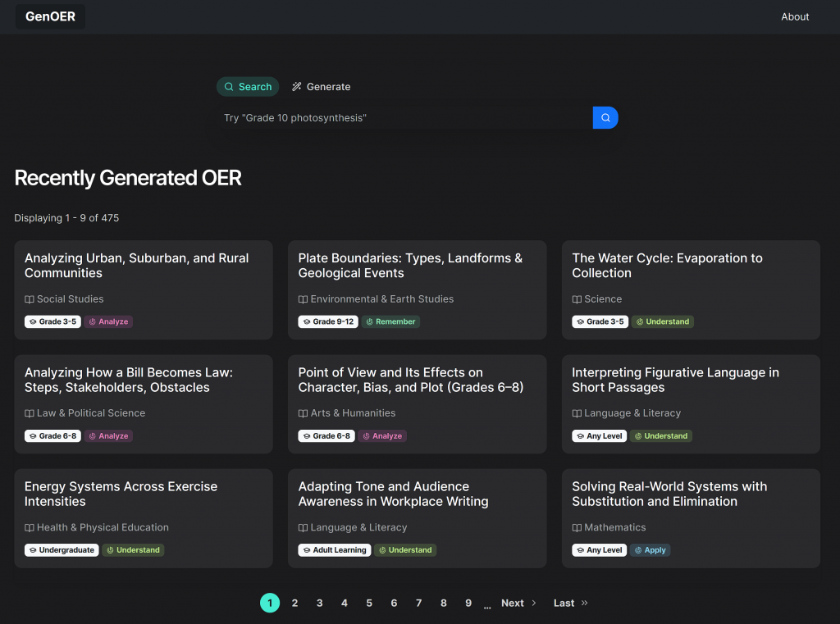
Task: Select the current page 1 indicator
Action: click(270, 604)
